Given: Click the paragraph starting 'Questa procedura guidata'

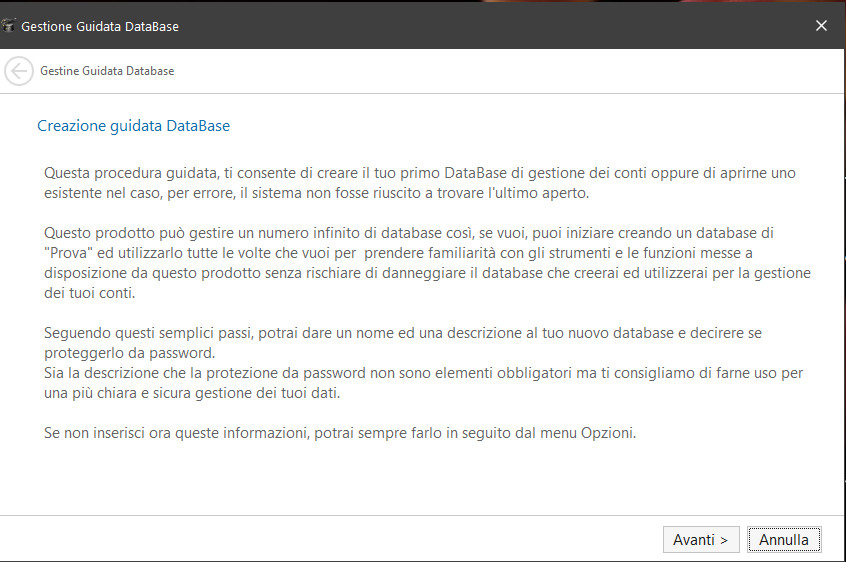Looking at the screenshot, I should 420,183.
